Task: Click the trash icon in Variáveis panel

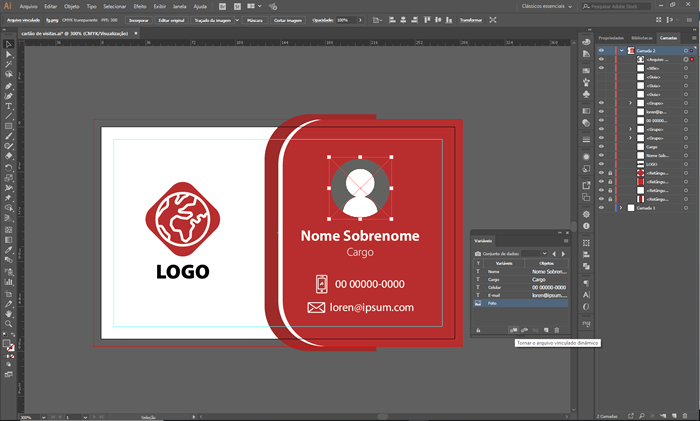Action: [x=557, y=330]
